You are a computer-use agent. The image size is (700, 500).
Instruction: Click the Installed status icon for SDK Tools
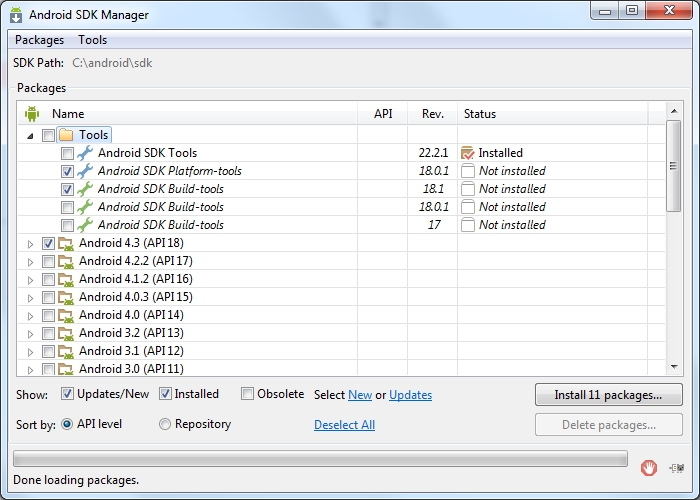click(x=467, y=153)
